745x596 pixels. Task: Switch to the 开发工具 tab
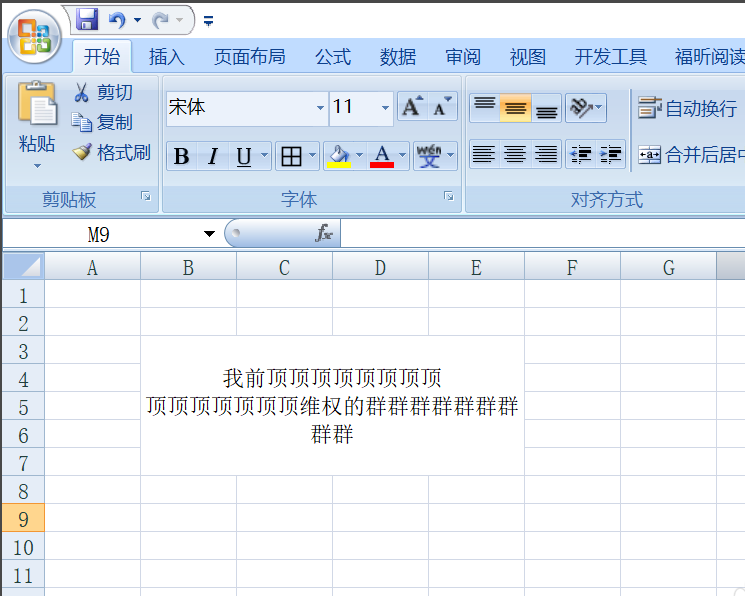tap(611, 57)
